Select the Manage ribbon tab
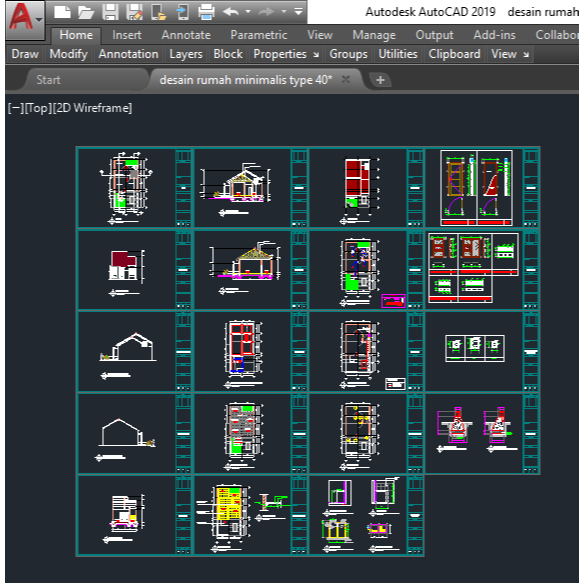 pos(374,35)
